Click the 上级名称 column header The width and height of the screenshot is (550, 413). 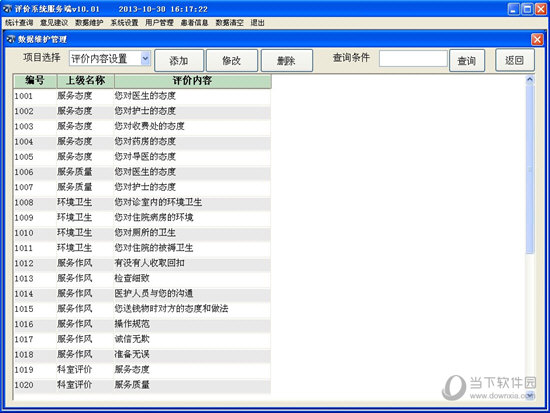pos(86,81)
